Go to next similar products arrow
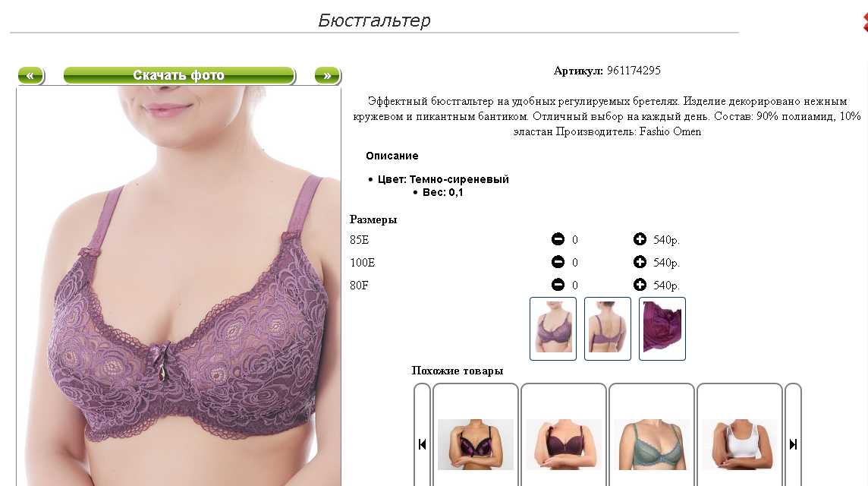Image resolution: width=868 pixels, height=486 pixels. point(793,444)
